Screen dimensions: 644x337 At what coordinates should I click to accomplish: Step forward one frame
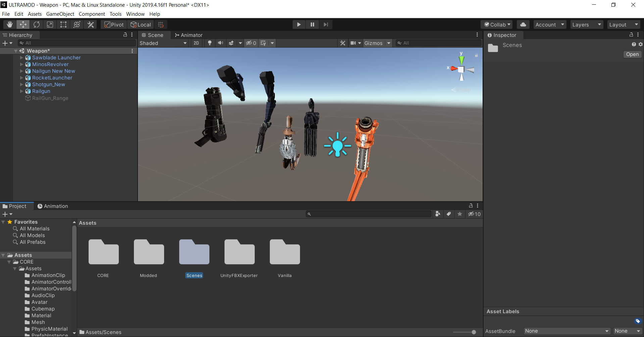coord(326,24)
